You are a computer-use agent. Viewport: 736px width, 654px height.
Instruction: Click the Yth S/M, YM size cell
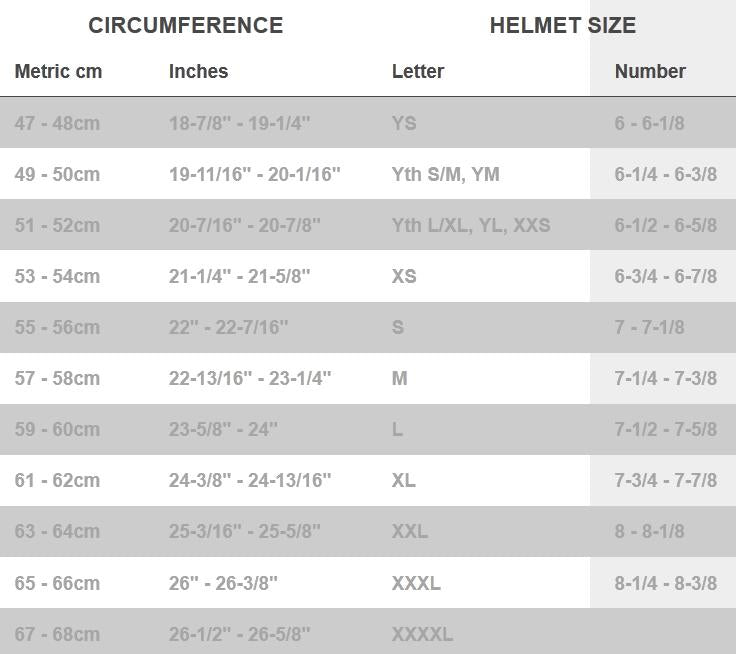[x=445, y=174]
